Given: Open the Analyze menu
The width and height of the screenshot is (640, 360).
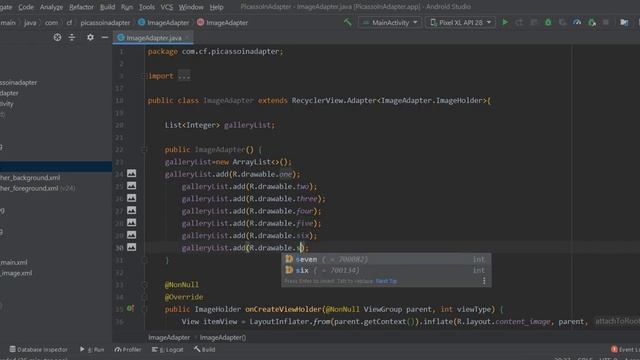Looking at the screenshot, I should [x=51, y=7].
